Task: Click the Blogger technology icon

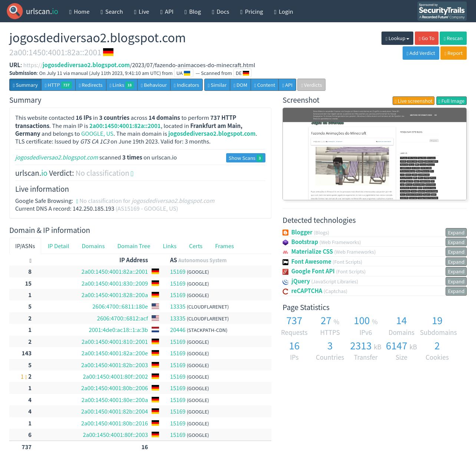Action: pos(285,233)
